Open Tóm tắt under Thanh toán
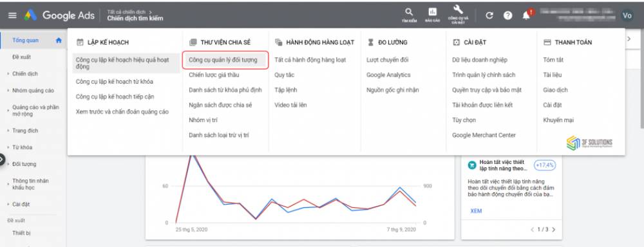Screen dimensions: 644x247 [553, 60]
